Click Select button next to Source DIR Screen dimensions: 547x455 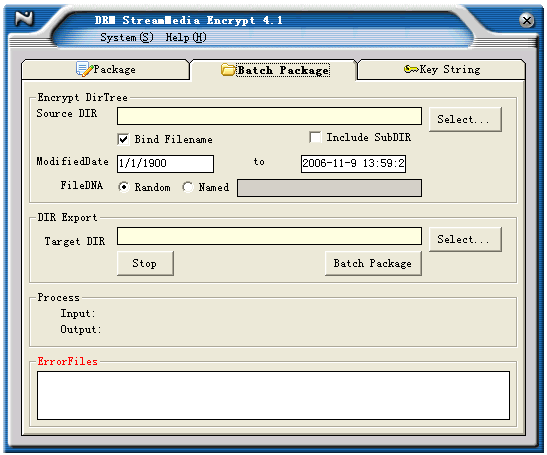pyautogui.click(x=465, y=119)
